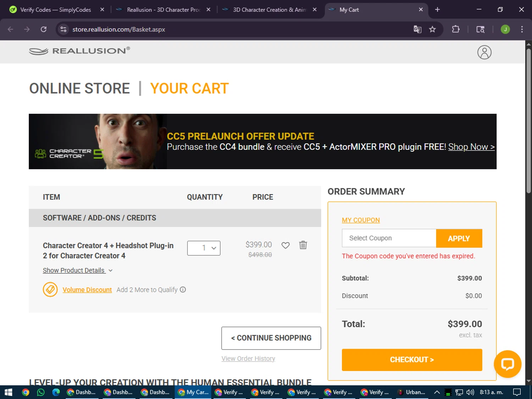This screenshot has width=532, height=399.
Task: Open Microsoft Edge from the taskbar
Action: pyautogui.click(x=56, y=392)
